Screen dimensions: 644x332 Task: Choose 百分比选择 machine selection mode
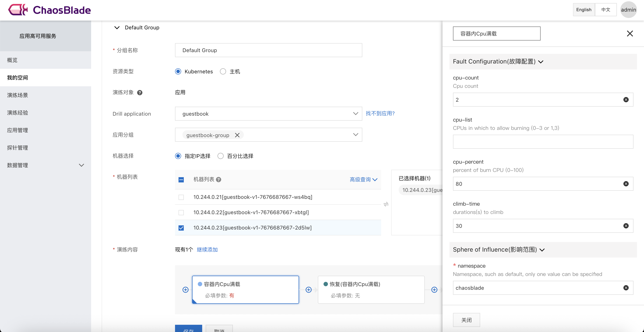tap(221, 156)
